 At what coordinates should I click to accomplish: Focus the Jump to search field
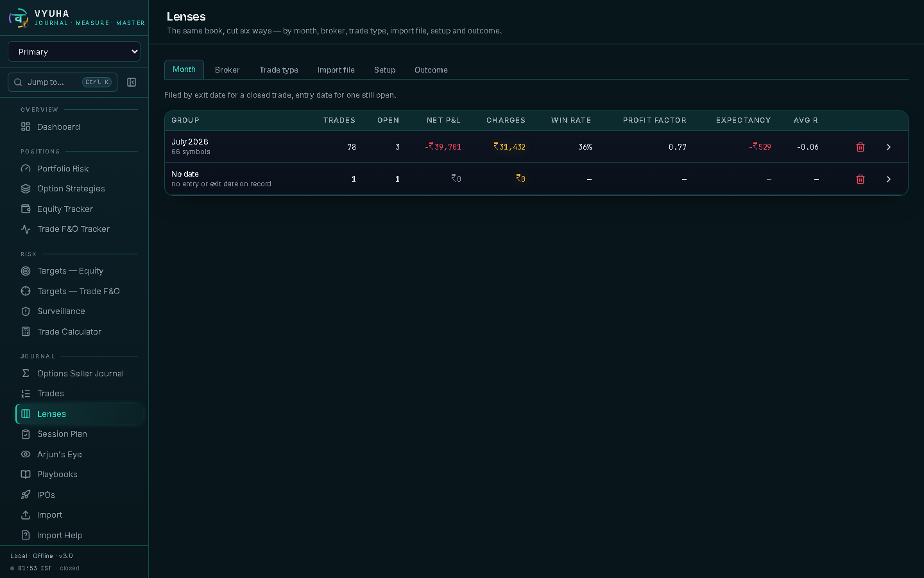(62, 82)
